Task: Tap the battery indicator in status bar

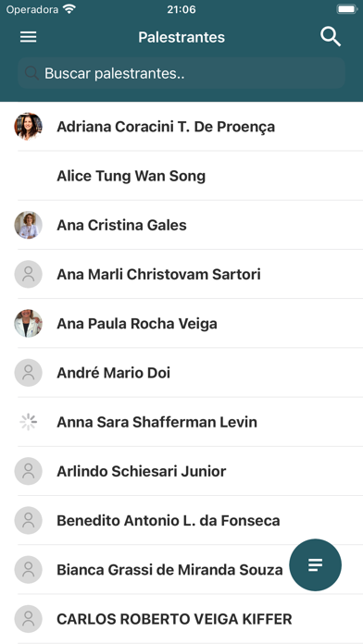Action: (x=346, y=9)
